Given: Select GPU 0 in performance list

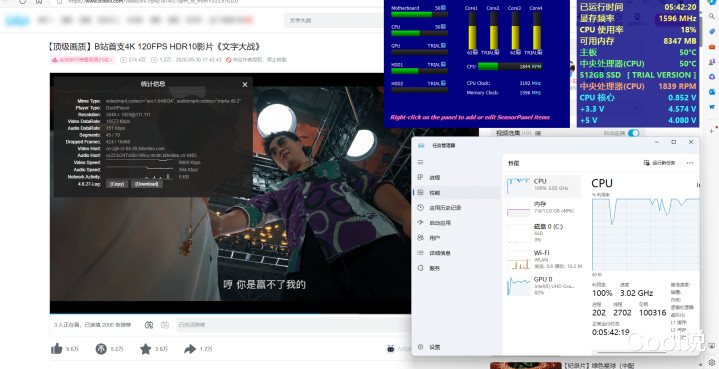Looking at the screenshot, I should coord(542,286).
